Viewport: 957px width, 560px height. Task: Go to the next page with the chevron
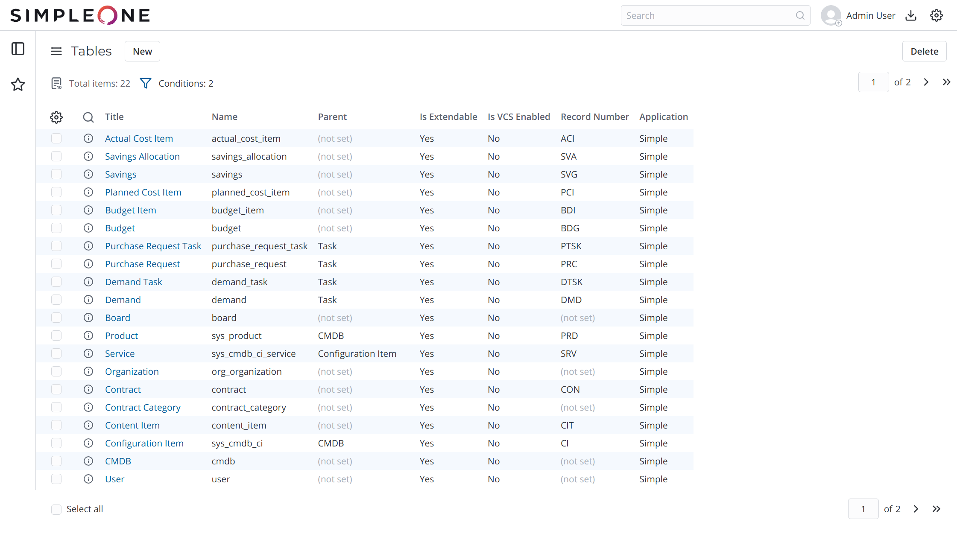[926, 82]
